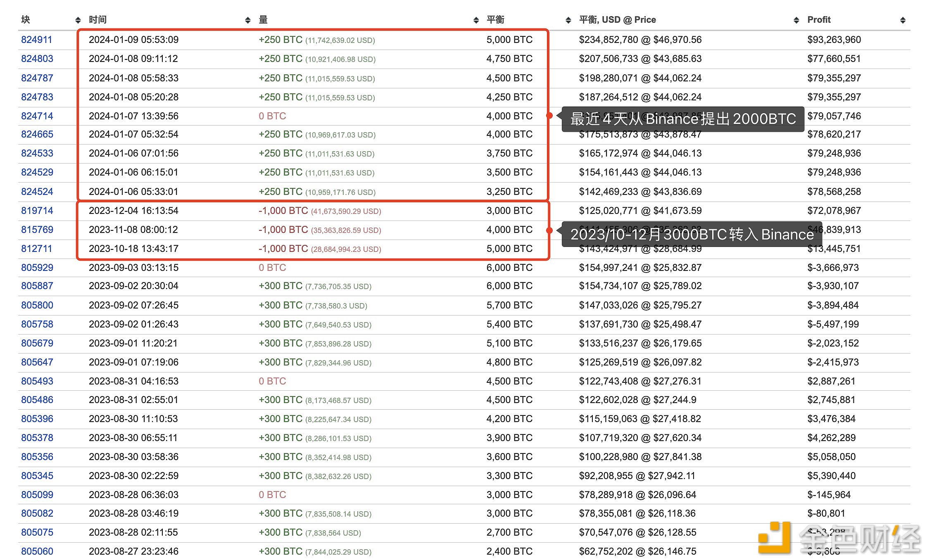The width and height of the screenshot is (927, 560).
Task: Open block 824787 link
Action: click(37, 78)
